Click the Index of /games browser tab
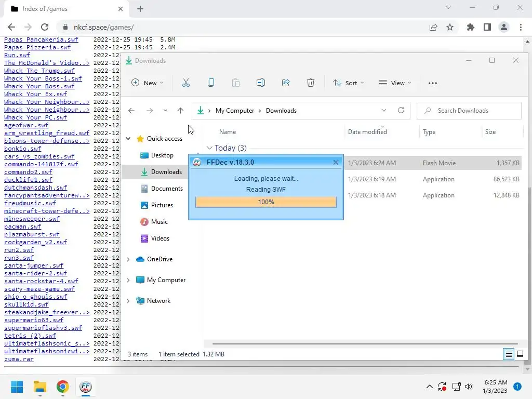This screenshot has width=532, height=399. [66, 9]
